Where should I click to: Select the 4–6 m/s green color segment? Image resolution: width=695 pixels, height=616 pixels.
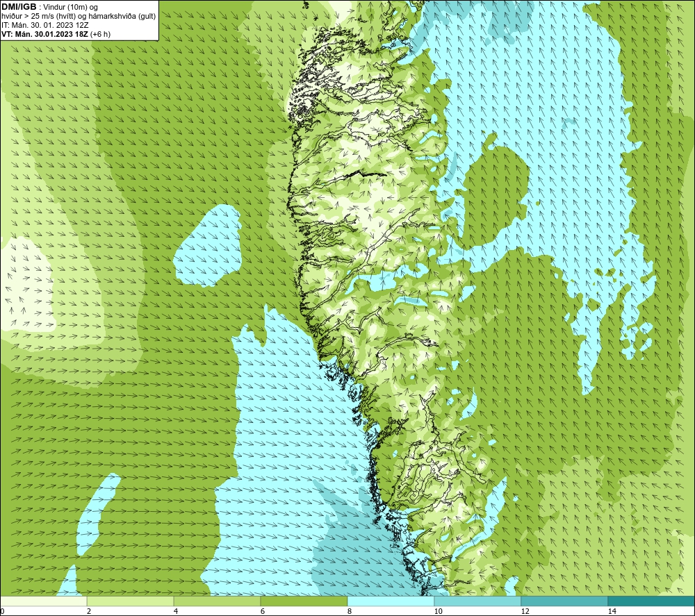(x=217, y=601)
